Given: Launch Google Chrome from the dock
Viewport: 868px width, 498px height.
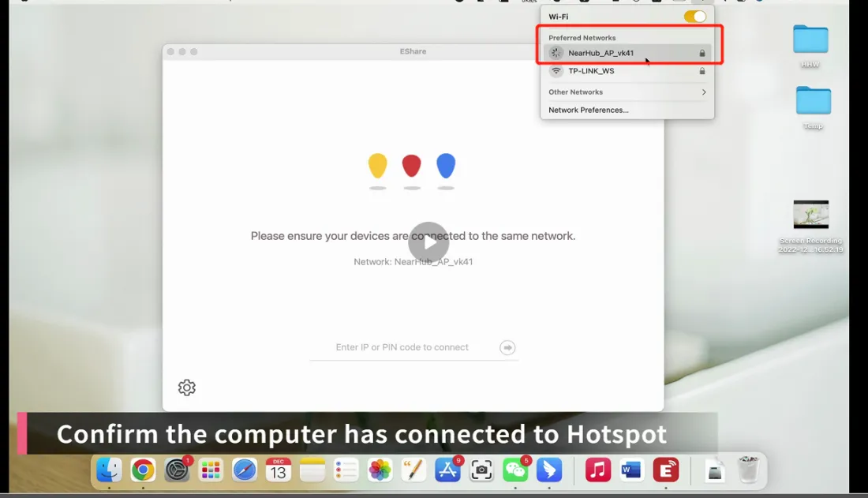Looking at the screenshot, I should [143, 470].
